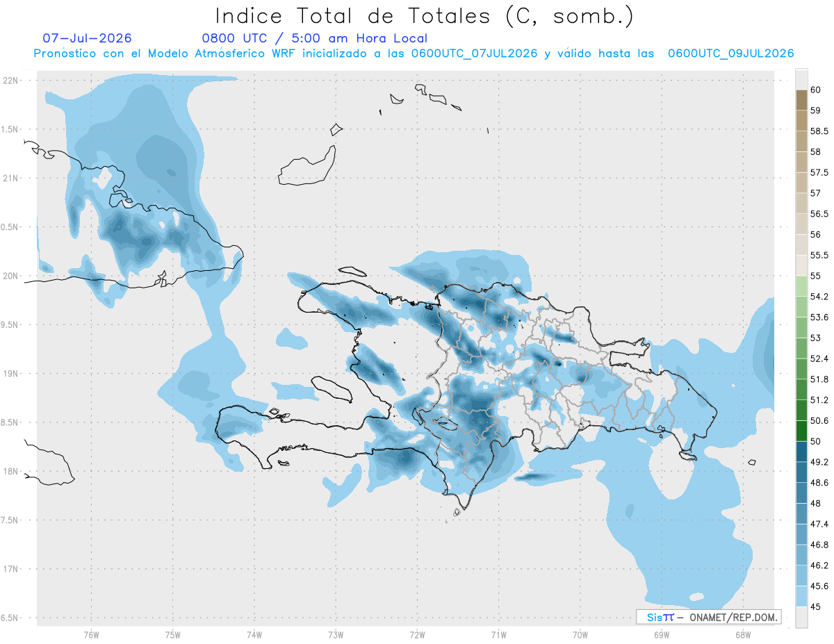Click the '68W' longitude label

coord(743,635)
